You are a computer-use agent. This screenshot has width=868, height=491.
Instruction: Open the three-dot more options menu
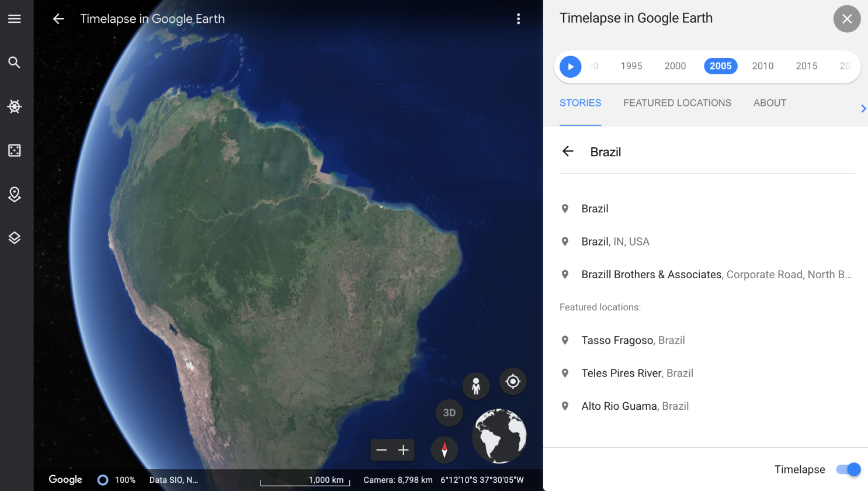518,19
